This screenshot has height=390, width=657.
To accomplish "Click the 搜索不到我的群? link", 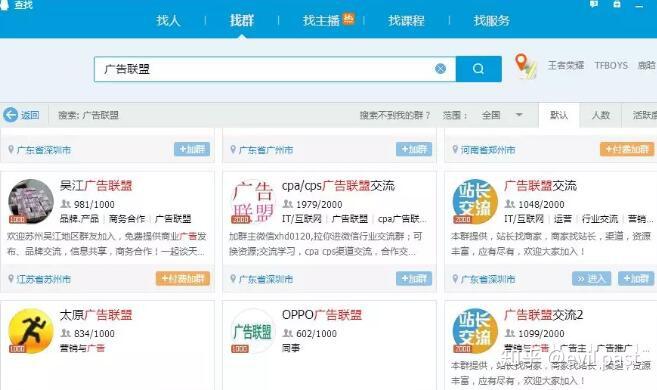I will 395,115.
